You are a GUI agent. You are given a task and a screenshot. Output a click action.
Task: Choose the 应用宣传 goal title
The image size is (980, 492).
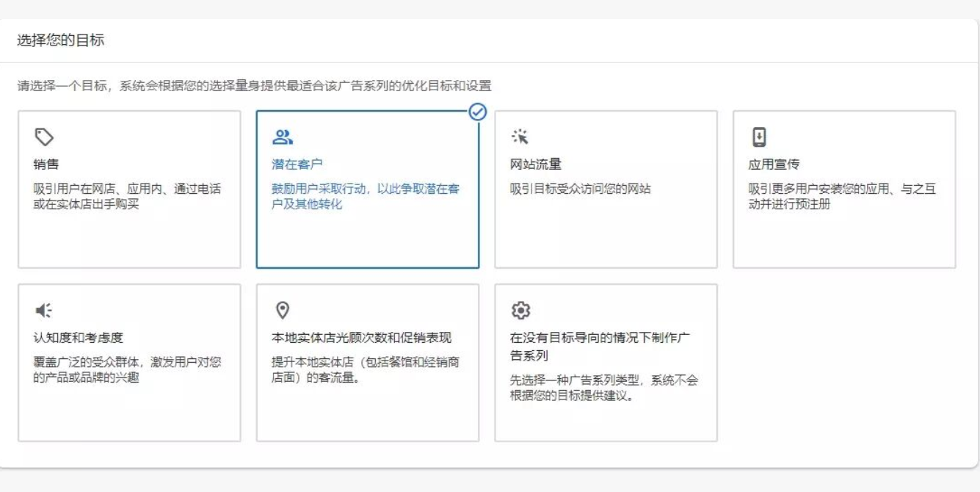(774, 164)
